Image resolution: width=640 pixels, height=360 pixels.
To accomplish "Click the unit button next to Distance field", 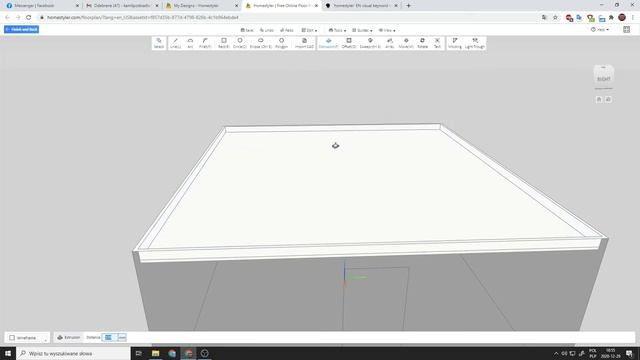I will point(122,338).
